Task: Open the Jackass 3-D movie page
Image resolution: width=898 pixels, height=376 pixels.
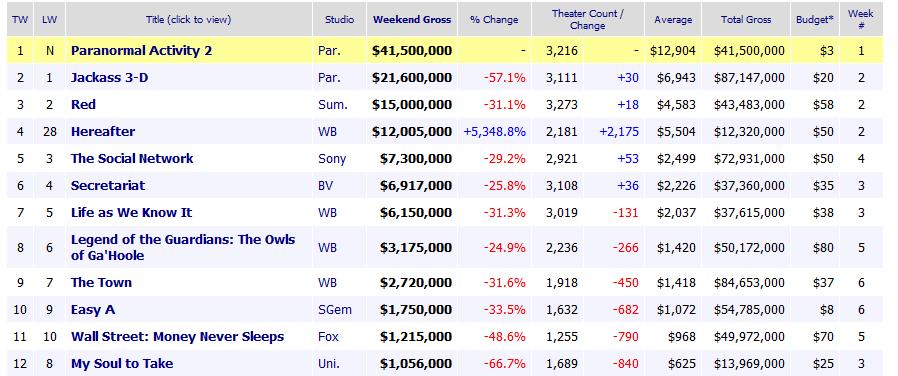Action: (109, 77)
